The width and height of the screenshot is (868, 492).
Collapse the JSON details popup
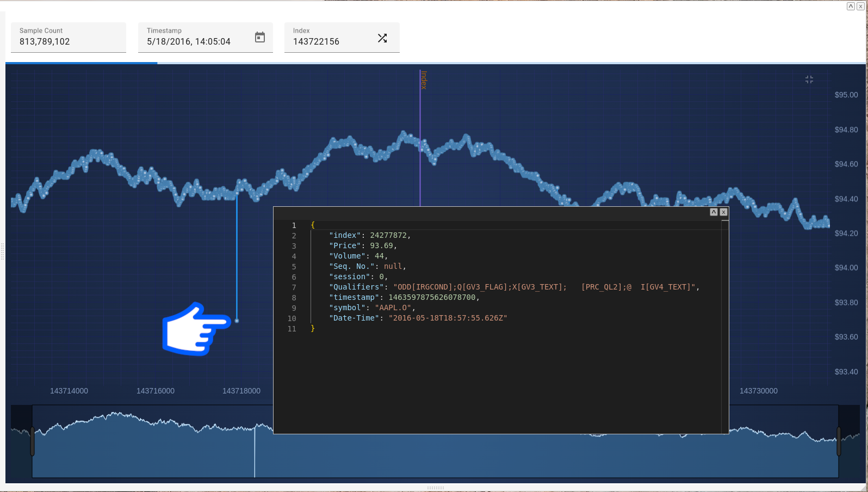[x=714, y=212]
